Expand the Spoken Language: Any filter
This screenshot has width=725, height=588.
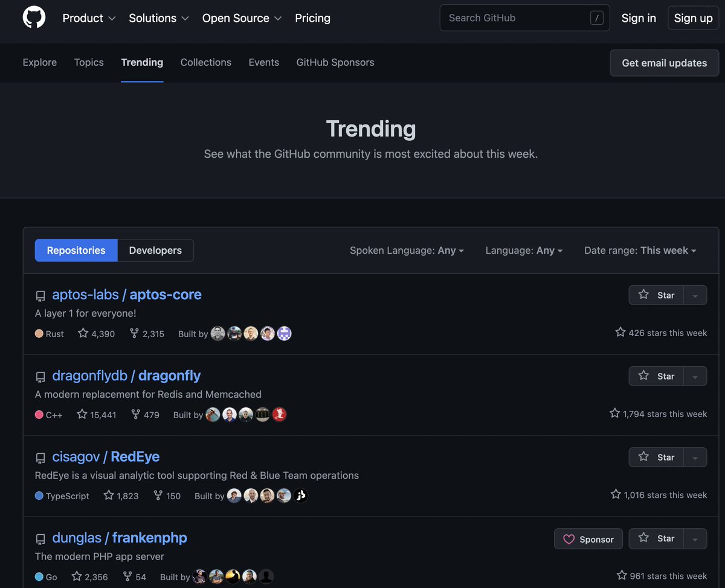click(407, 250)
